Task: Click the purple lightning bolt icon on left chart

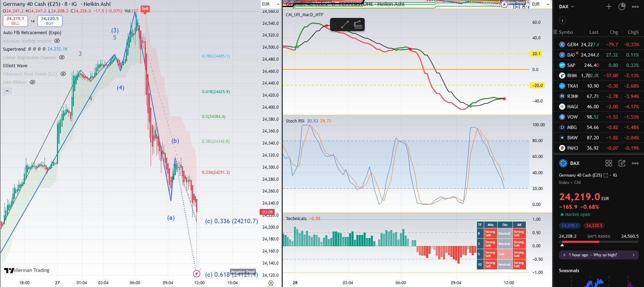Action: (x=196, y=274)
